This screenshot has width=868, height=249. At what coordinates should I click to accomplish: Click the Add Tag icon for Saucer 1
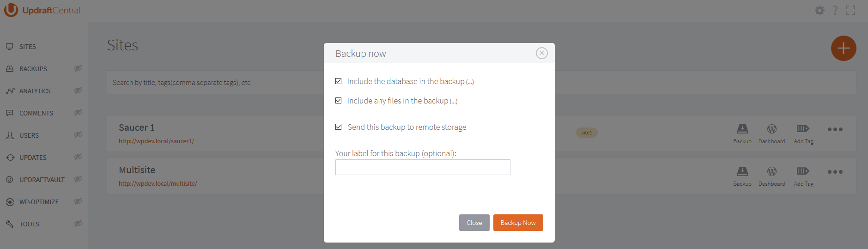coord(803,129)
